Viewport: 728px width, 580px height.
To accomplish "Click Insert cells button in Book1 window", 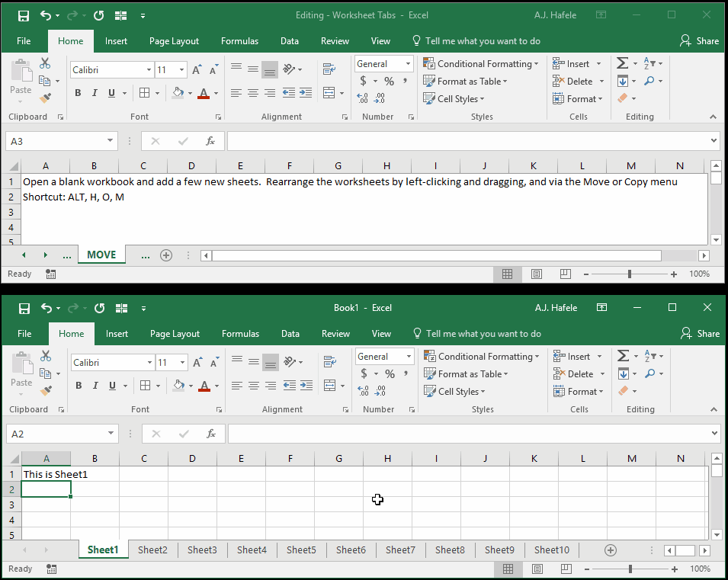I will tap(572, 357).
